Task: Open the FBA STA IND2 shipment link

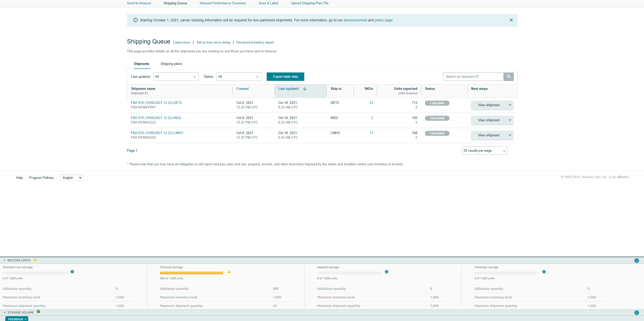Action: tap(156, 118)
